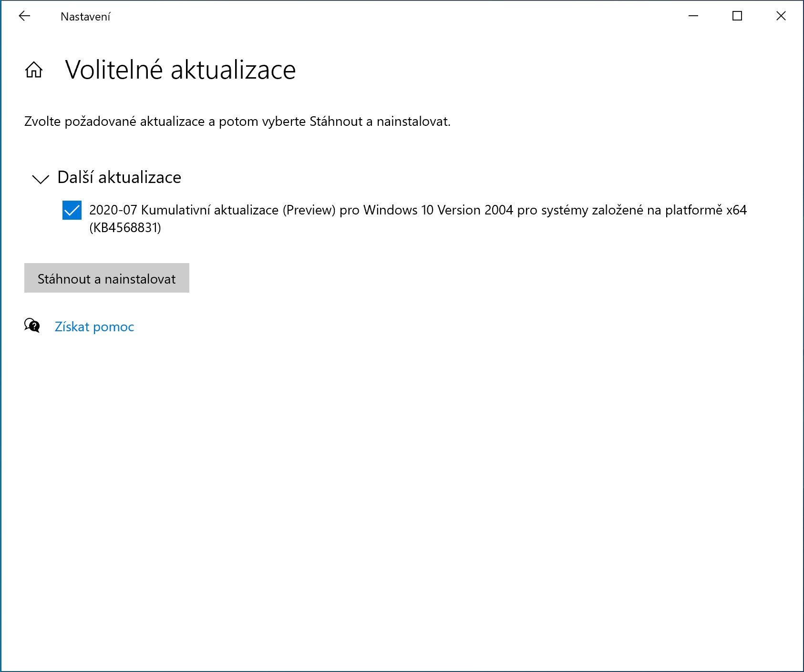Viewport: 804px width, 672px height.
Task: Click the Volitelné aktualizace page heading
Action: 180,70
